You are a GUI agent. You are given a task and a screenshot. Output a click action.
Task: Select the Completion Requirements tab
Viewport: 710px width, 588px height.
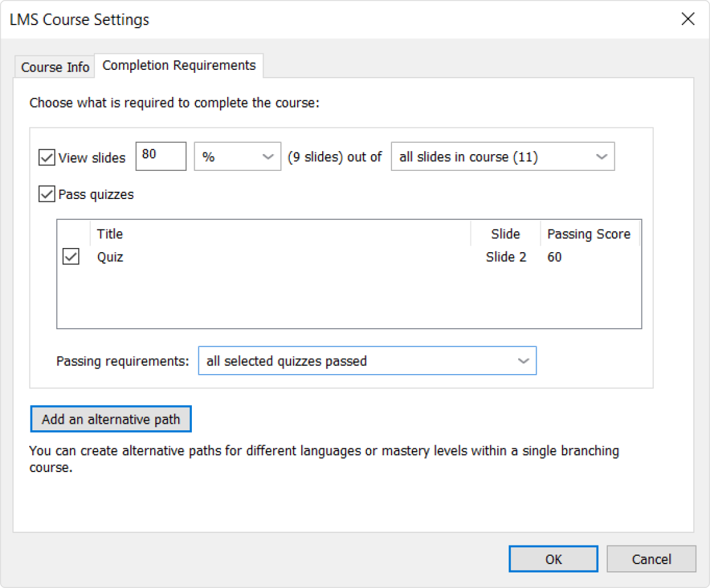[x=179, y=65]
